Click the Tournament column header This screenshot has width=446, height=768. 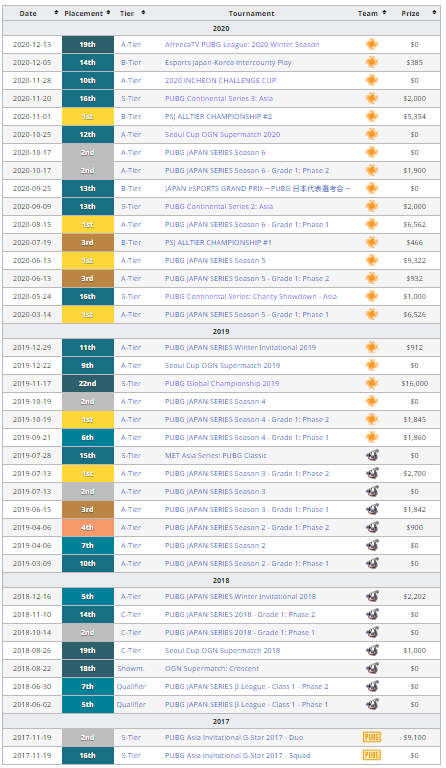[251, 13]
